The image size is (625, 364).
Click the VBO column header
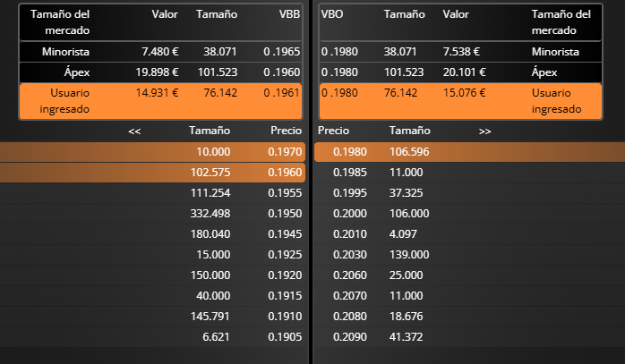pos(332,14)
